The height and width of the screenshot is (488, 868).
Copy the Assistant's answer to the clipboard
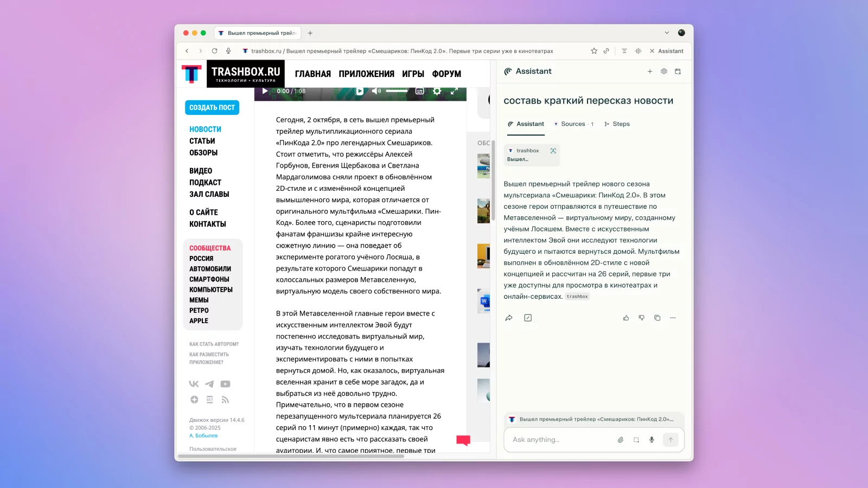pos(657,318)
